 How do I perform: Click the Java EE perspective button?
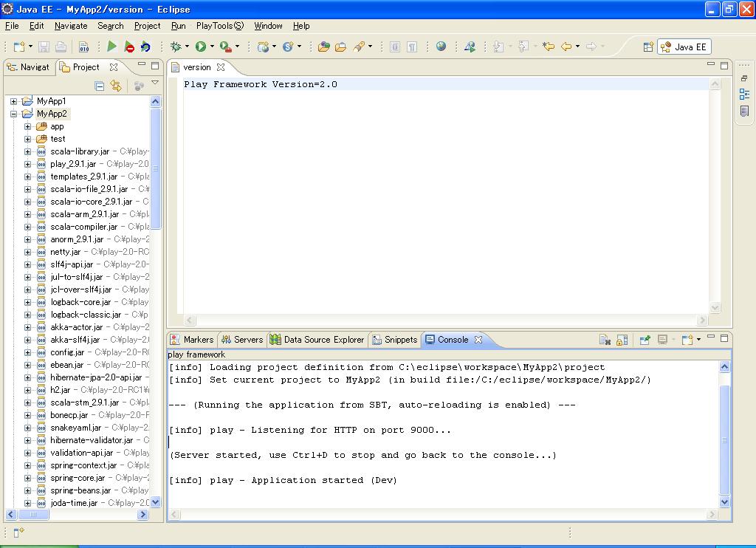tap(684, 47)
